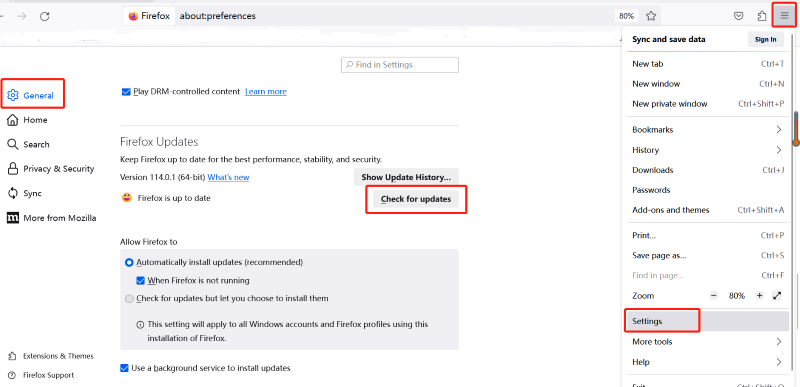
Task: Open Firefox Support in the sidebar
Action: tap(41, 375)
